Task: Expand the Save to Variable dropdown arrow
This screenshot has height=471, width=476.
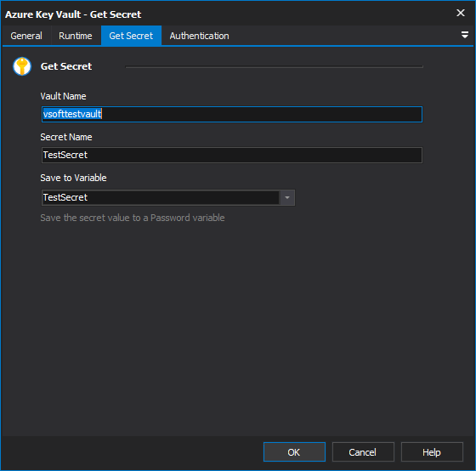Action: [287, 198]
